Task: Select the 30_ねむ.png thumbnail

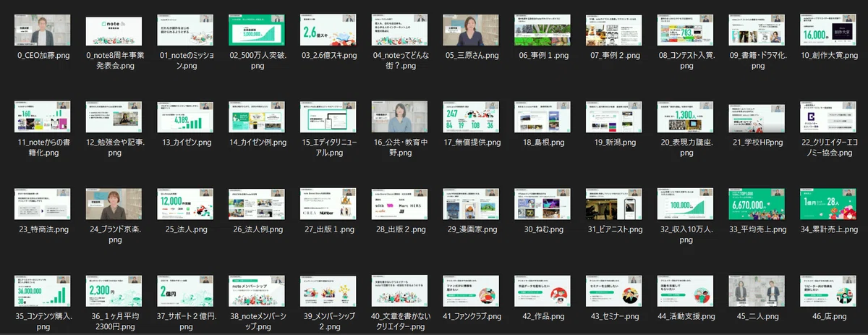Action: click(x=542, y=205)
